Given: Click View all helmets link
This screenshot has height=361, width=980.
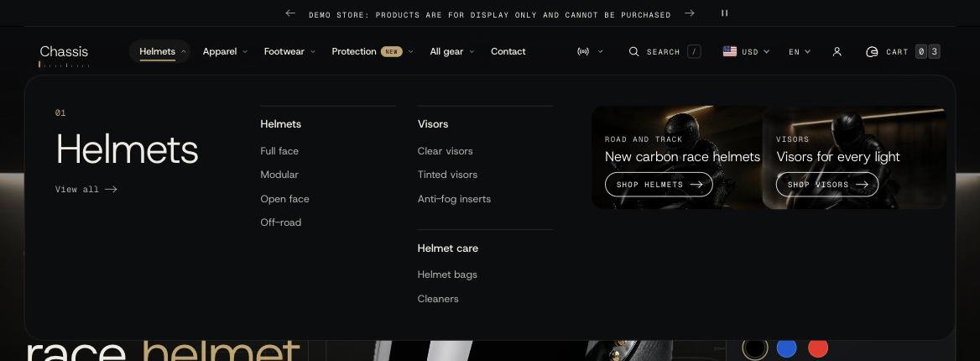Looking at the screenshot, I should 86,189.
